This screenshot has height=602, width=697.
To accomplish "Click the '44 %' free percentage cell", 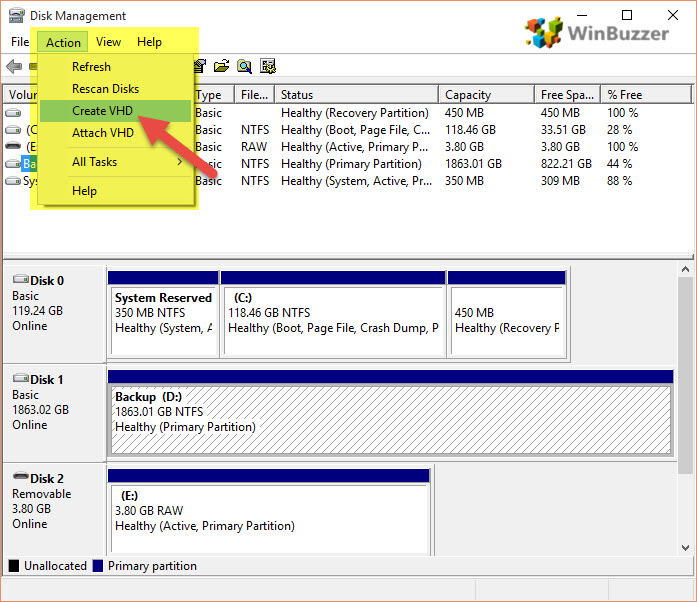I will pos(619,164).
